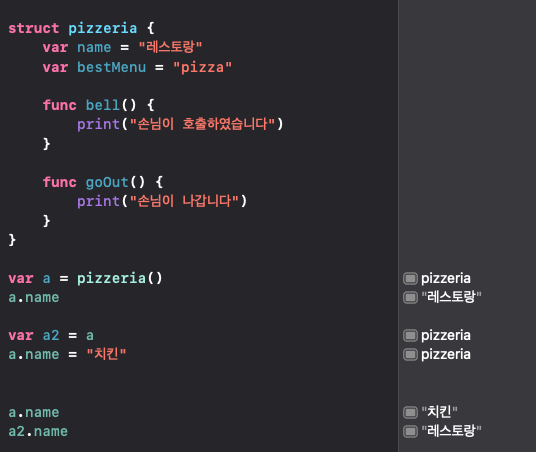Click struct keyword in pizzeria declaration

tap(34, 28)
